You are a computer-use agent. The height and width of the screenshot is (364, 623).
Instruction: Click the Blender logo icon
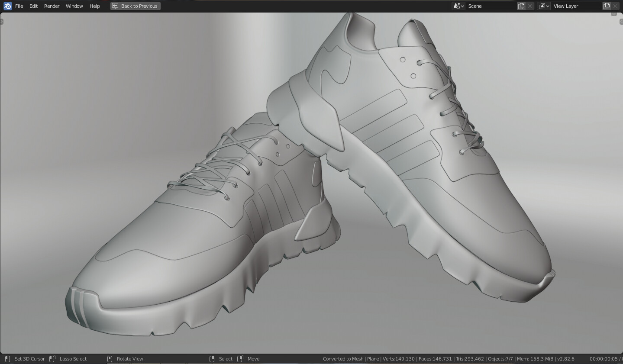[7, 6]
